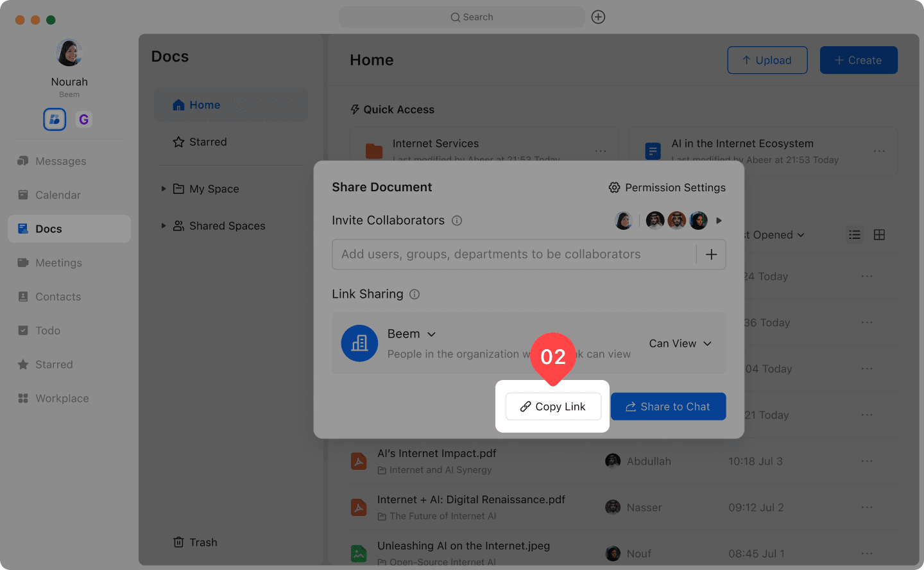Screen dimensions: 924x570
Task: Switch to list view layout
Action: [855, 235]
